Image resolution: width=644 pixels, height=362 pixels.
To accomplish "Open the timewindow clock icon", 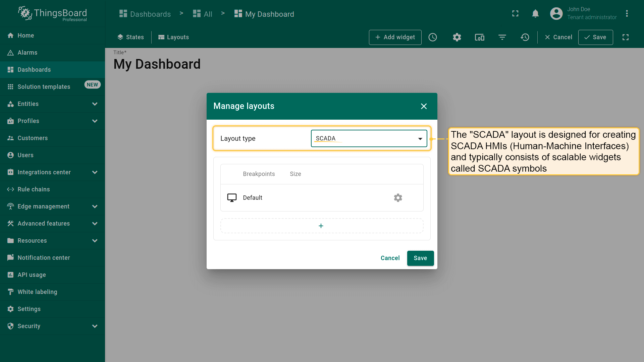I will tap(433, 37).
